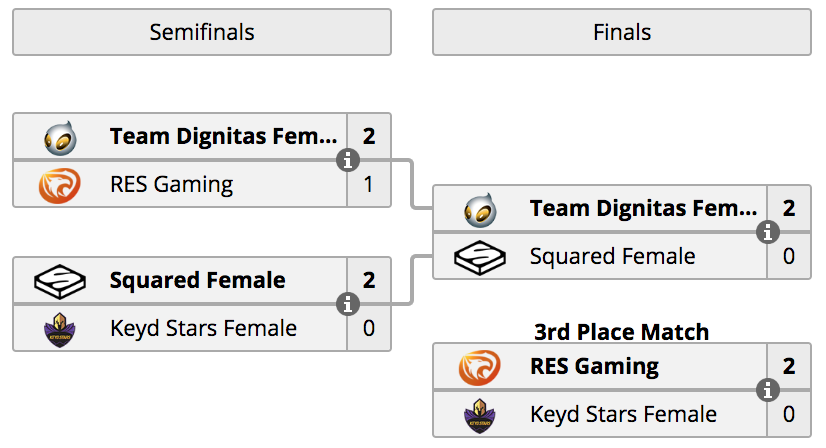This screenshot has width=826, height=448.
Task: Click Team Dignitas logo in finals
Action: tap(480, 210)
